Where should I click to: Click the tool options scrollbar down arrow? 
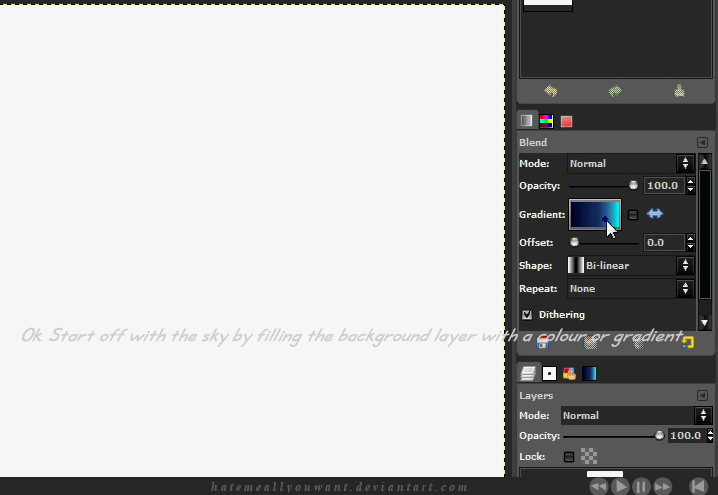pyautogui.click(x=704, y=323)
